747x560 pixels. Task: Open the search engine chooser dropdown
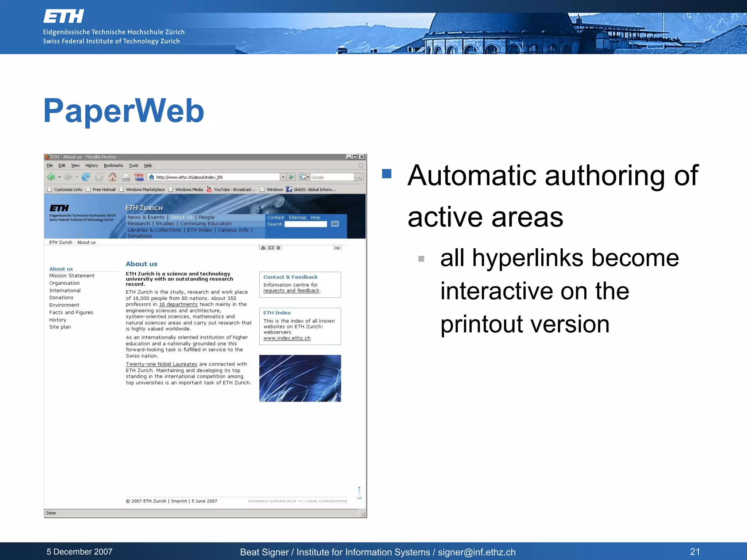pyautogui.click(x=308, y=177)
